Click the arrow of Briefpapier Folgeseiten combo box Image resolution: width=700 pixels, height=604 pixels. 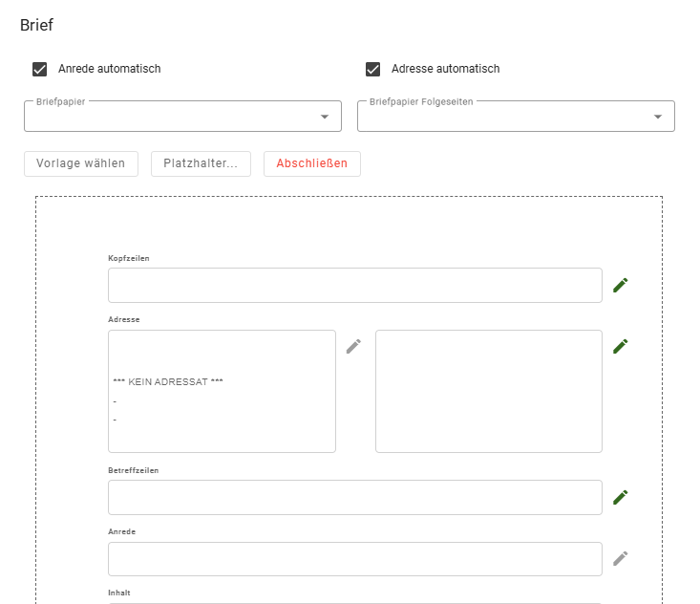pyautogui.click(x=658, y=117)
